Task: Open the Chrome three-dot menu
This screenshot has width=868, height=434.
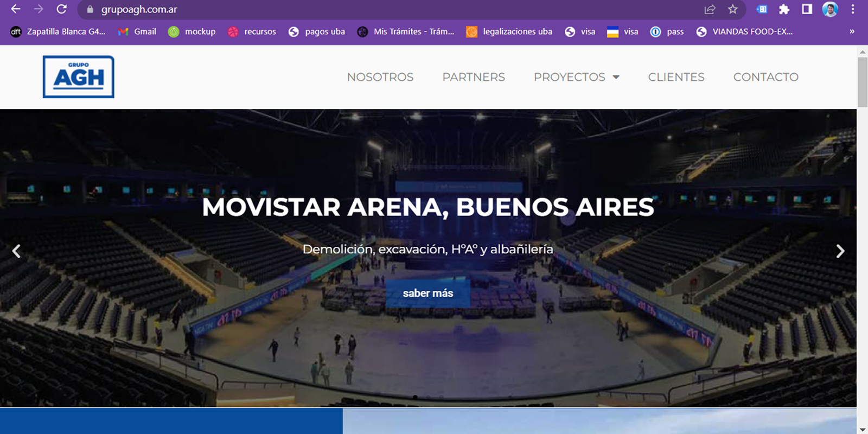Action: point(853,9)
